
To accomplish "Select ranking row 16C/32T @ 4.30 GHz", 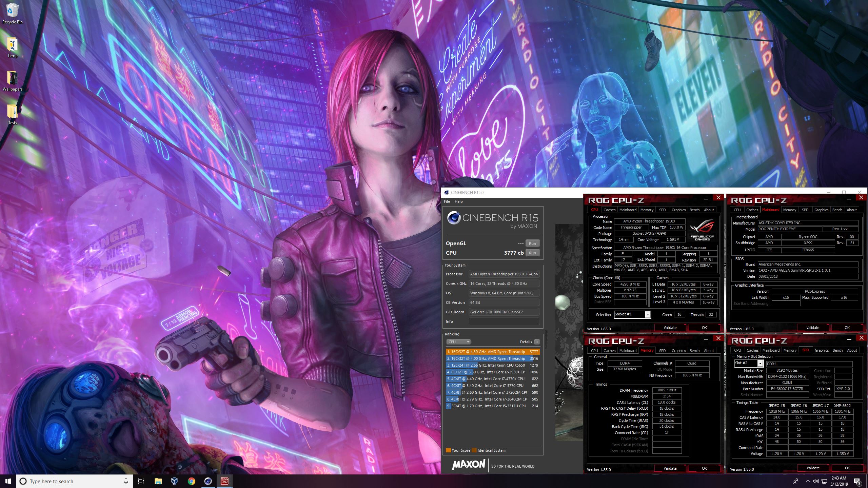I will coord(493,352).
